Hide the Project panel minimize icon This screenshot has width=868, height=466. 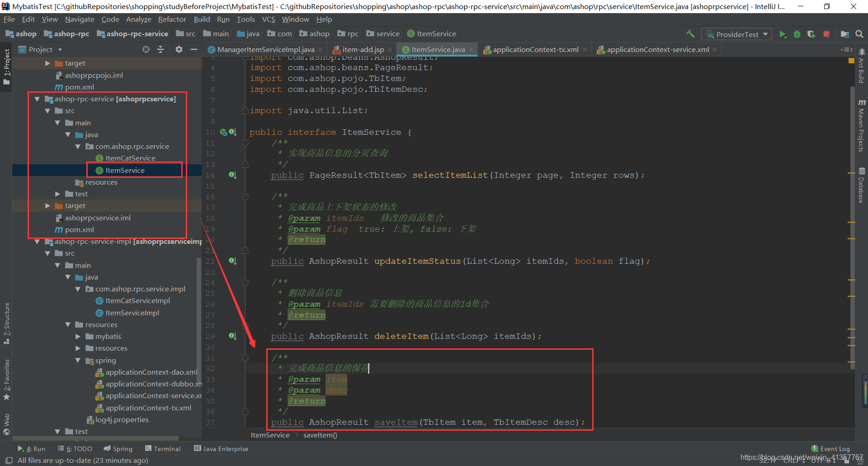point(194,49)
